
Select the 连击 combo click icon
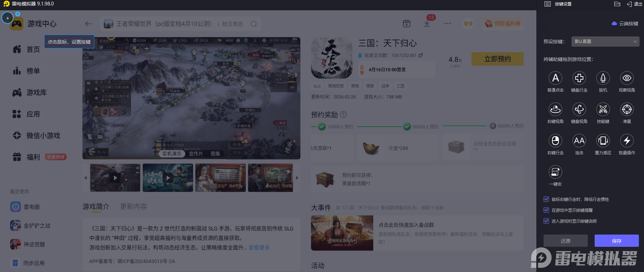point(579,141)
